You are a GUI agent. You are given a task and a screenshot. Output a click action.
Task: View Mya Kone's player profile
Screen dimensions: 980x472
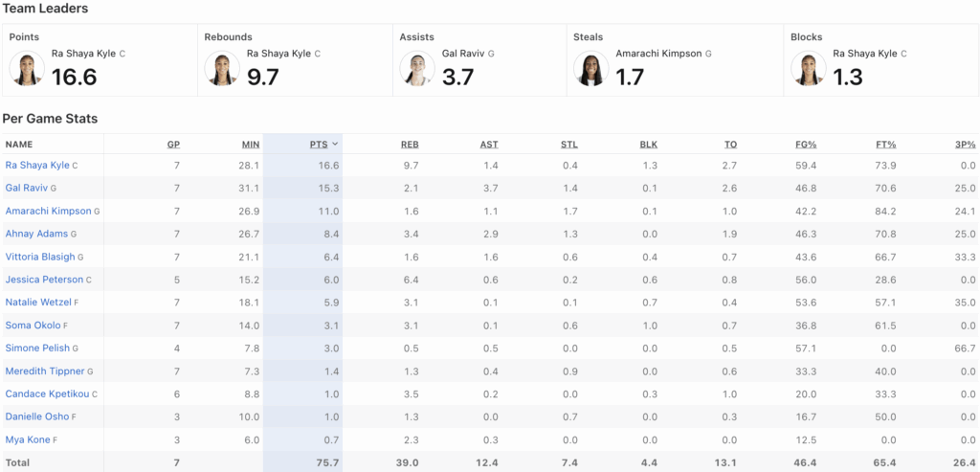[x=28, y=439]
